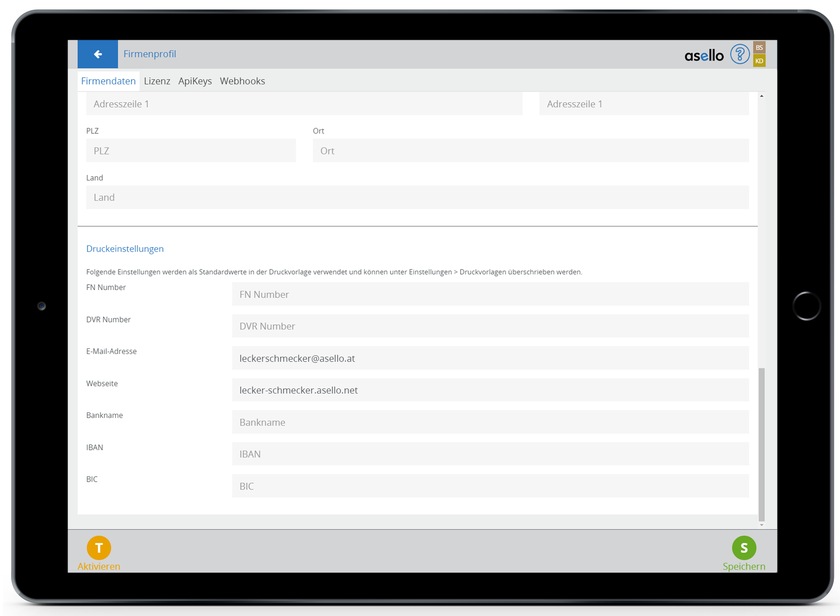Screen dimensions: 840x616
Task: Click the IBAN input field
Action: click(490, 454)
